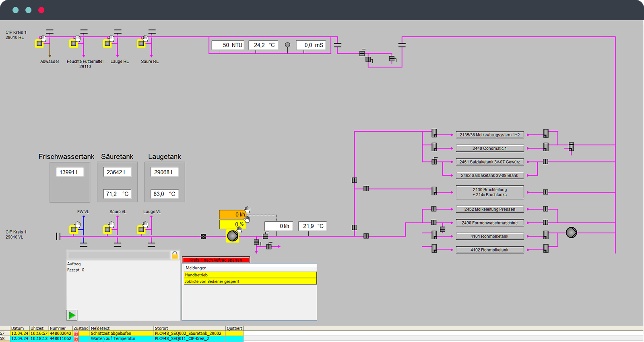Toggle the Lauge VL valve

click(x=141, y=229)
